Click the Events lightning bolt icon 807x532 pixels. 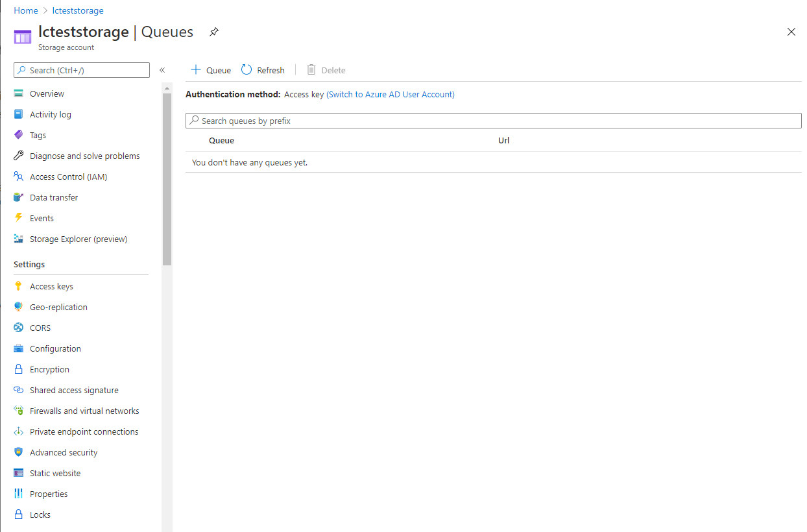pos(18,218)
